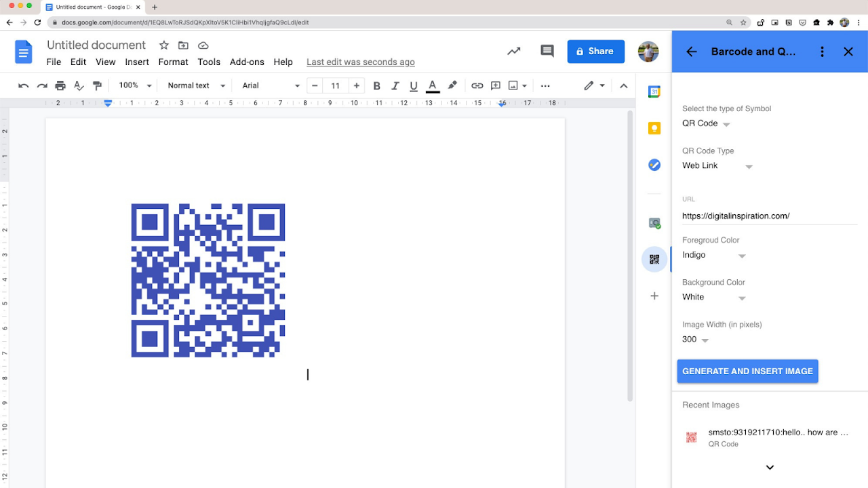Screen dimensions: 868x488
Task: Activate the paint format tool
Action: pos(97,85)
